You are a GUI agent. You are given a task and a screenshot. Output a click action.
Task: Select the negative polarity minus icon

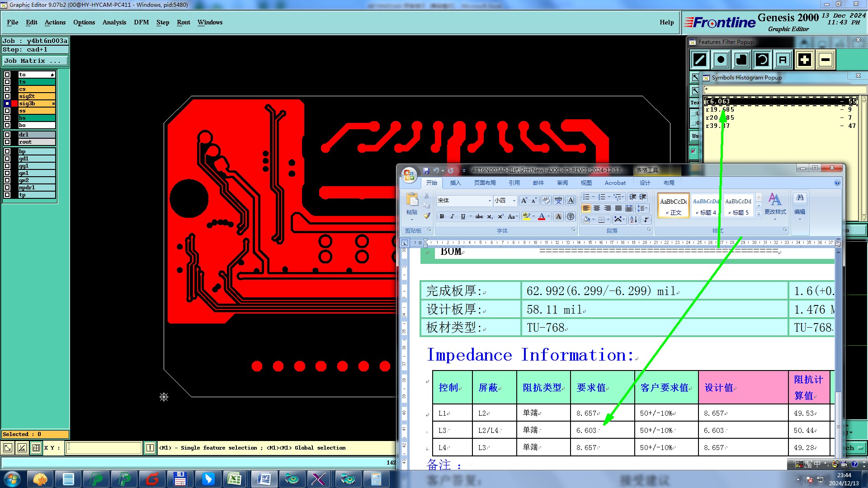826,60
